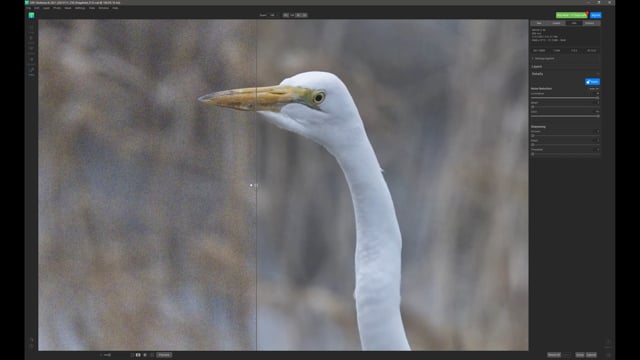The image size is (640, 360).
Task: Click the teal app logo icon below the menu bar
Action: click(x=31, y=15)
